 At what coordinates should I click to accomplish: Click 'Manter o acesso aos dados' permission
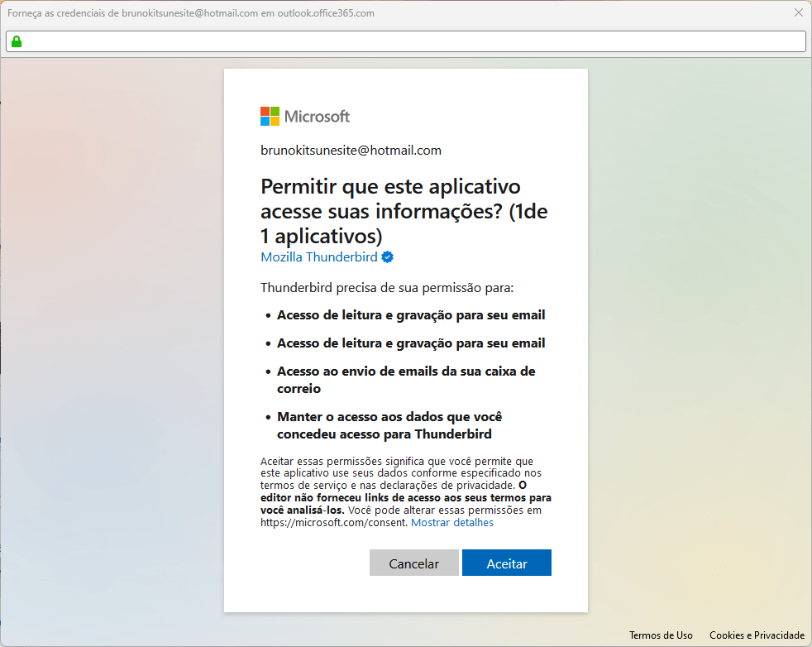tap(389, 425)
